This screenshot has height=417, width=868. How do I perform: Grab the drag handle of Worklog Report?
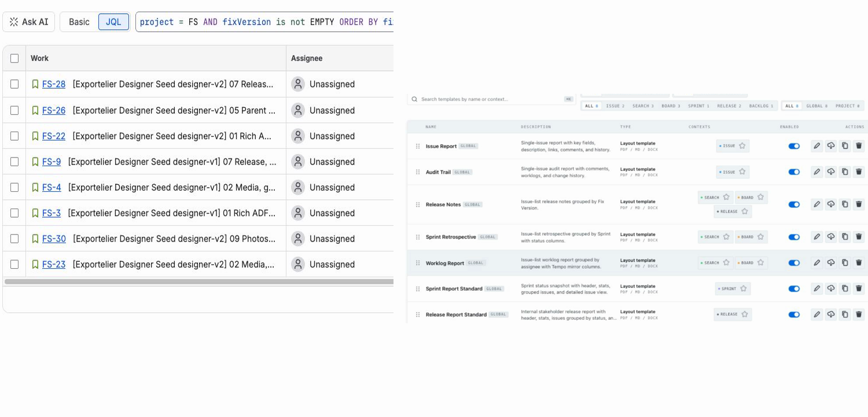point(418,263)
